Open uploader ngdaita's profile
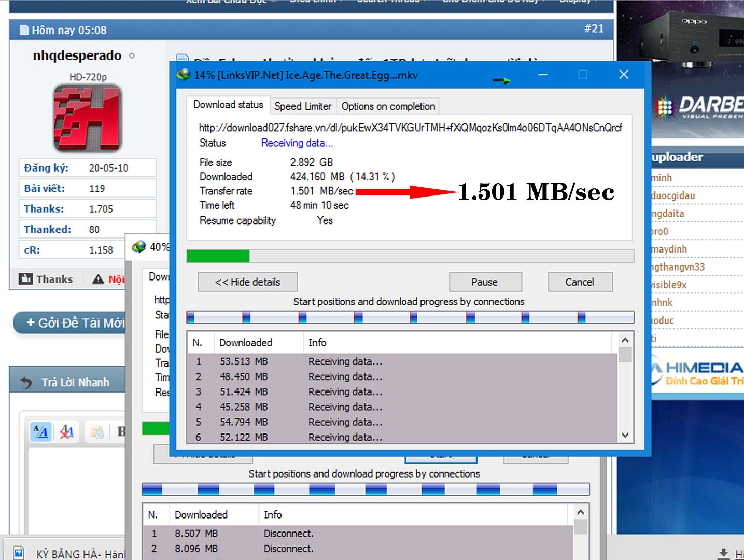Viewport: 744px width, 560px height. pyautogui.click(x=668, y=214)
